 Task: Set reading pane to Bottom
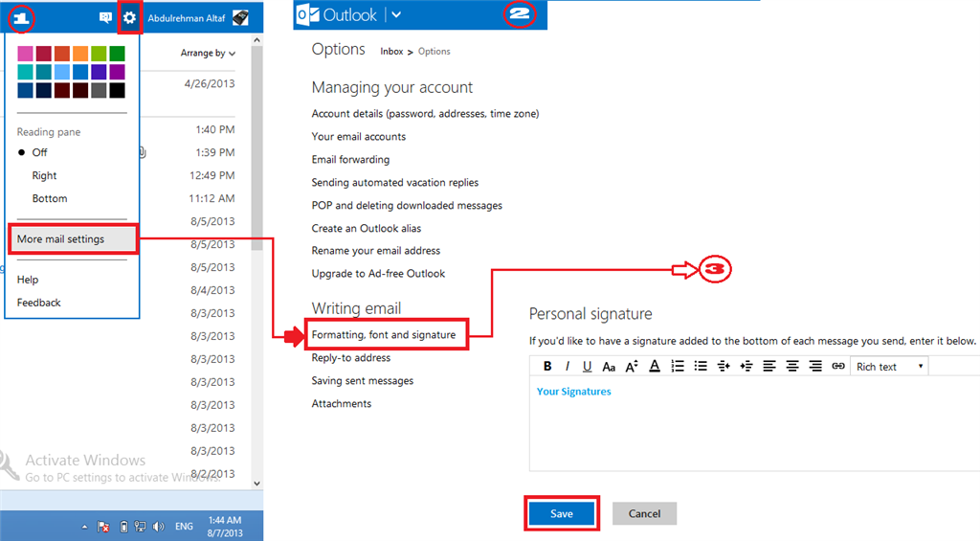pos(50,199)
